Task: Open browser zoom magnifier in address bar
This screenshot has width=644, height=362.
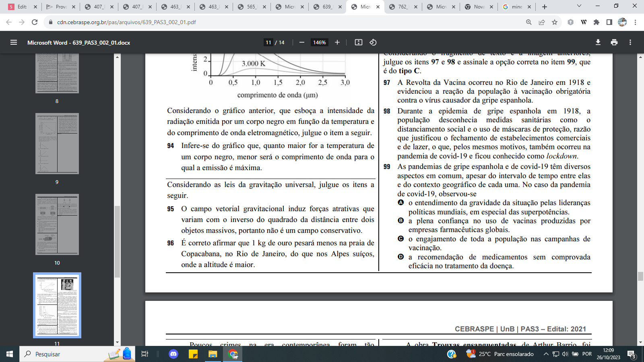Action: click(529, 22)
